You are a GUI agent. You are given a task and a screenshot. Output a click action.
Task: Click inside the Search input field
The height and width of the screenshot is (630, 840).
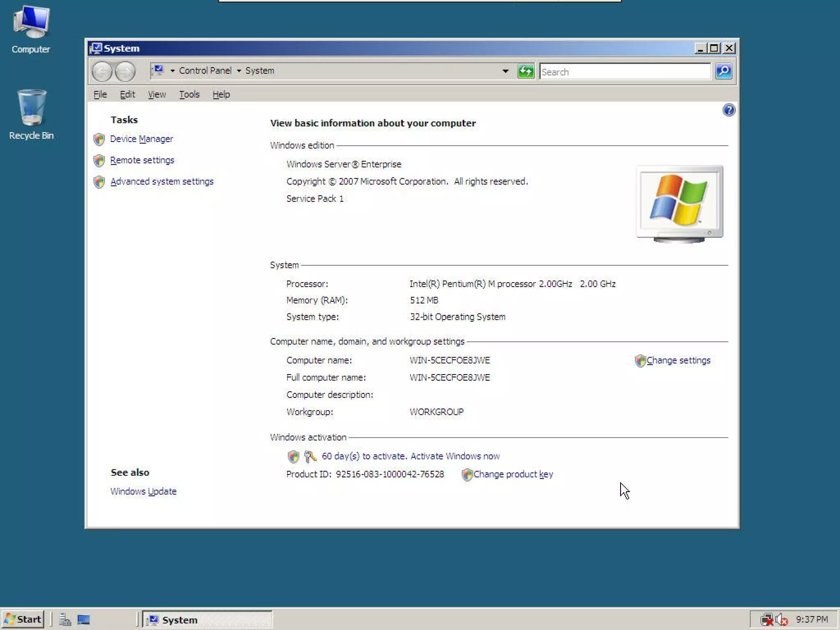click(x=624, y=72)
